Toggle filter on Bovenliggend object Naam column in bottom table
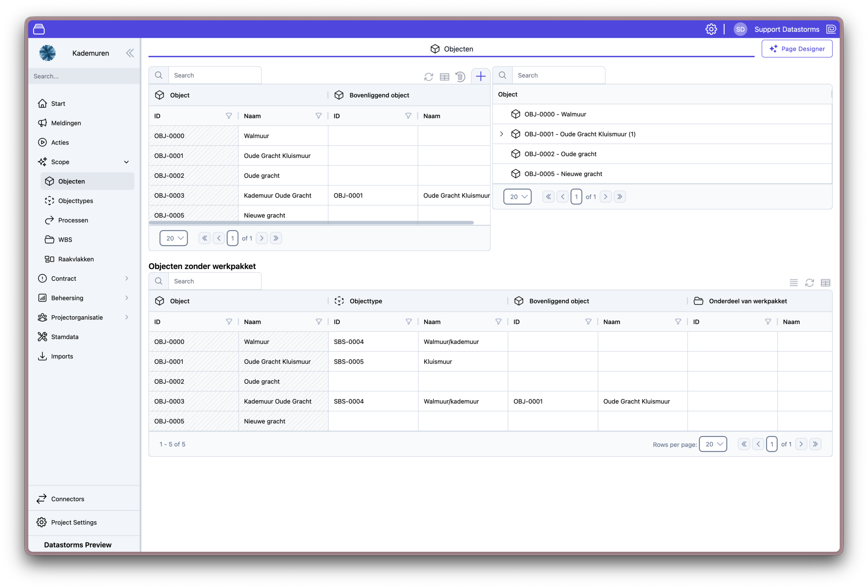 [678, 322]
